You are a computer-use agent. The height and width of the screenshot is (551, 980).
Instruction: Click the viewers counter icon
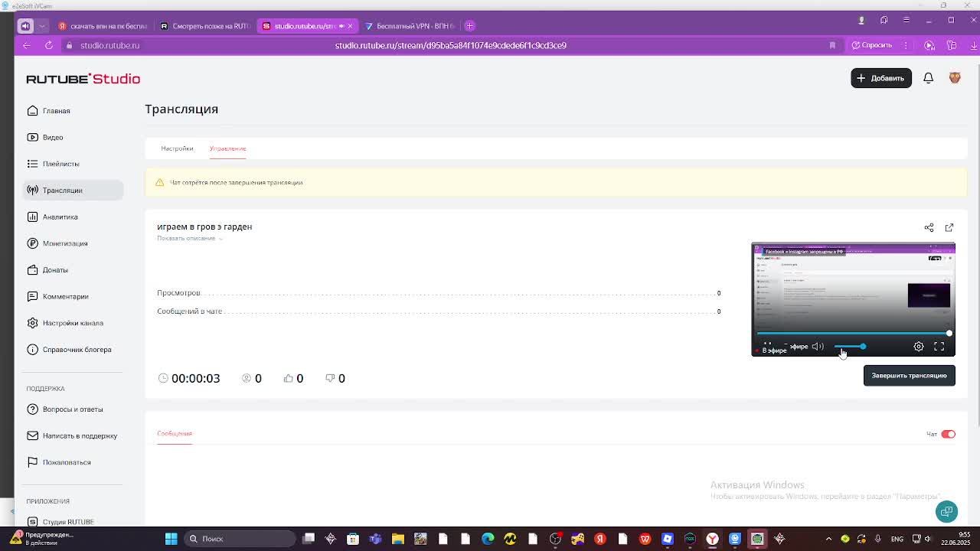[247, 378]
